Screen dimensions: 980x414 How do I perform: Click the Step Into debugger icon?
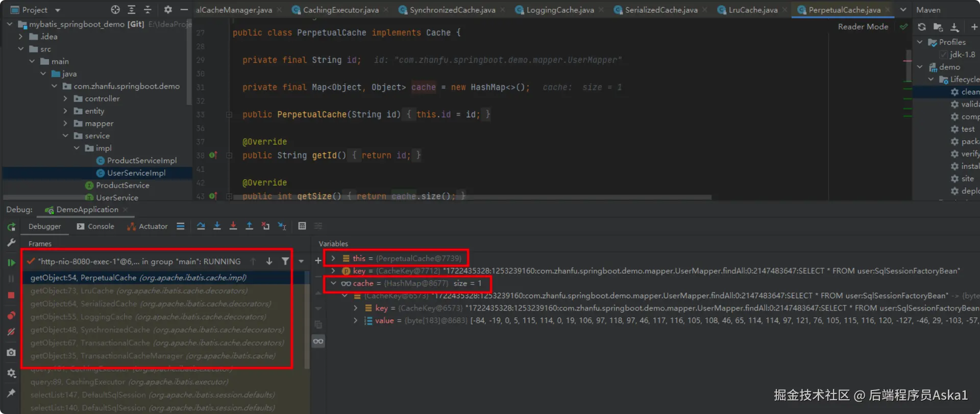coord(217,226)
